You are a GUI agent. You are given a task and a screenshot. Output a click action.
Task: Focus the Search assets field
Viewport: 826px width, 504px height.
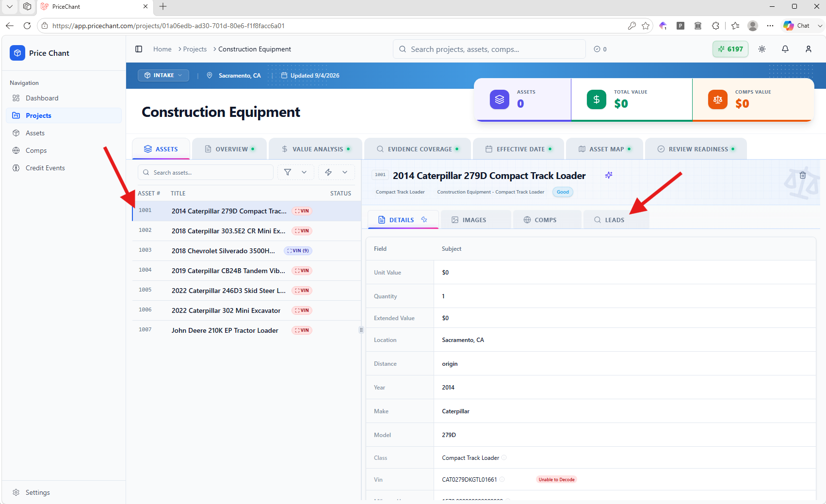(206, 172)
